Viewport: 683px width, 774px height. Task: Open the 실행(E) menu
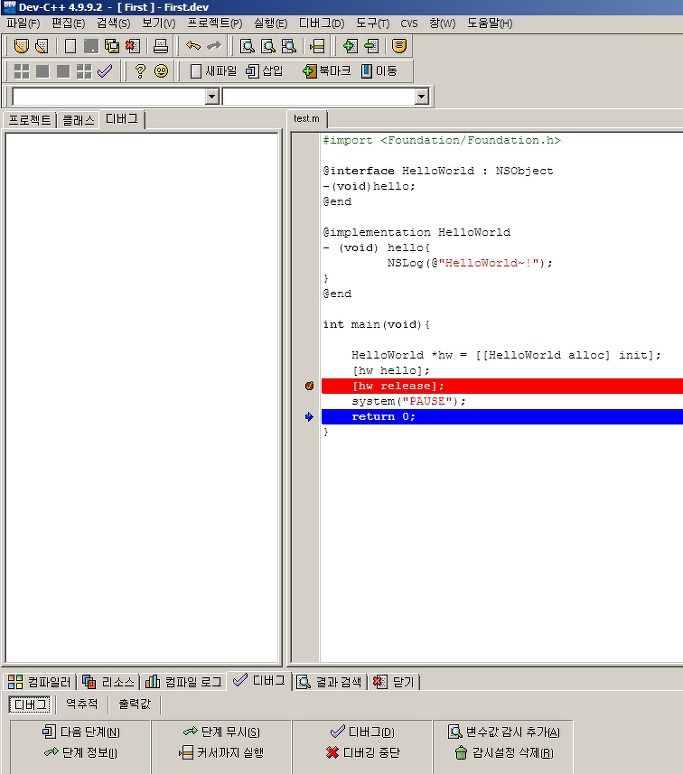point(270,23)
